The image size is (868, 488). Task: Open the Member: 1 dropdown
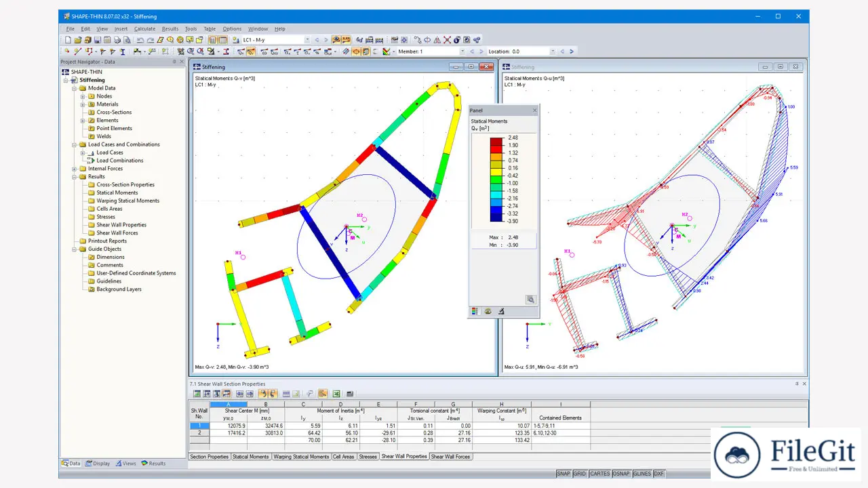462,52
